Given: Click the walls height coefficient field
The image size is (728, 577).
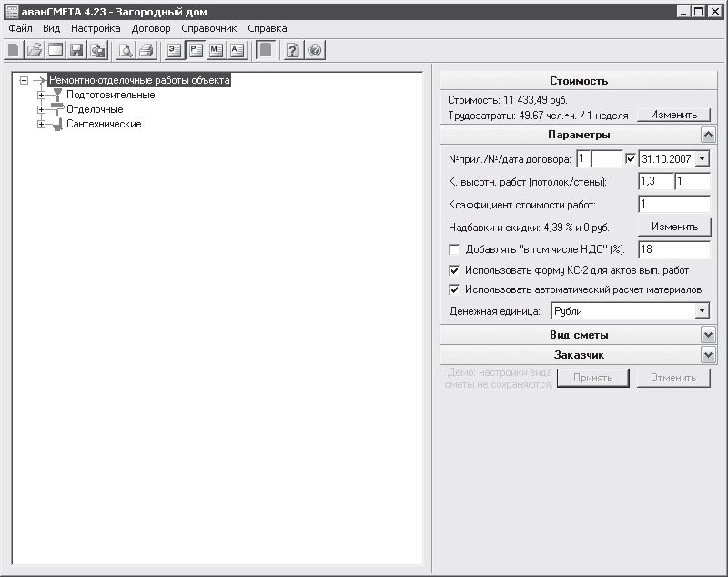Looking at the screenshot, I should (x=693, y=181).
